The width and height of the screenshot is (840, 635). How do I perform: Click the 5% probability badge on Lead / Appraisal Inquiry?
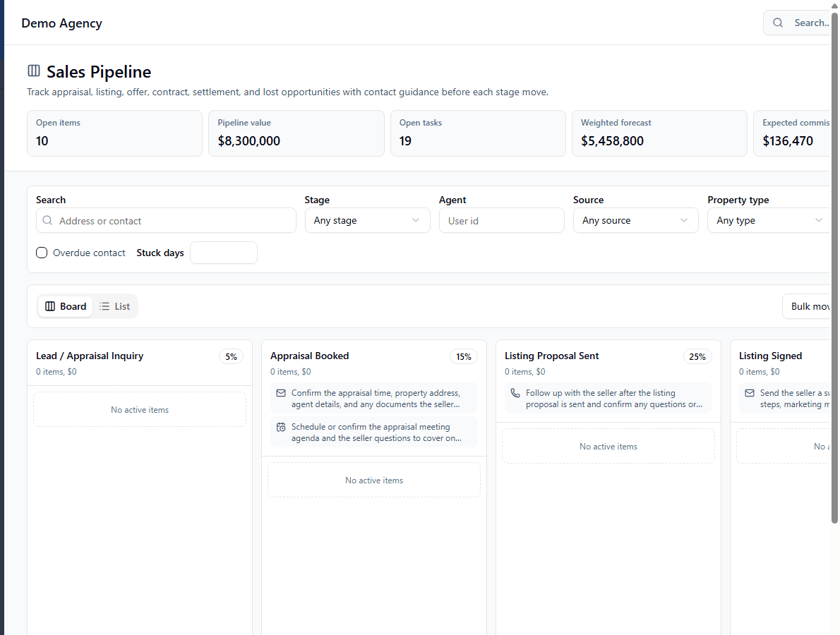(x=231, y=356)
